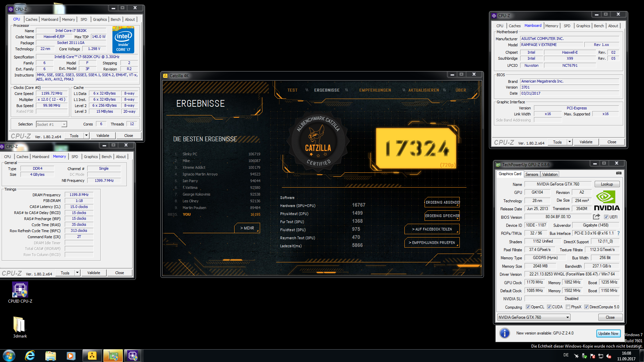Viewport: 644px width, 362px height.
Task: Click the taskbar clock showing 16:08
Action: (x=626, y=356)
